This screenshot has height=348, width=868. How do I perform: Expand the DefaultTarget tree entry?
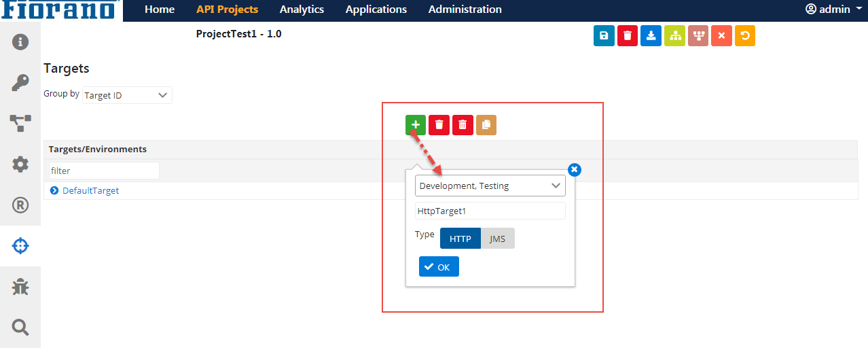click(54, 191)
